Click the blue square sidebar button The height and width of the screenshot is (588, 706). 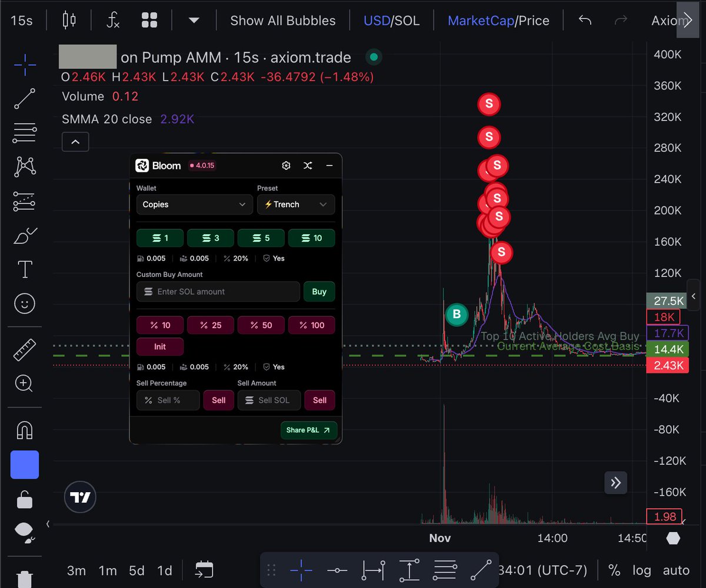25,465
